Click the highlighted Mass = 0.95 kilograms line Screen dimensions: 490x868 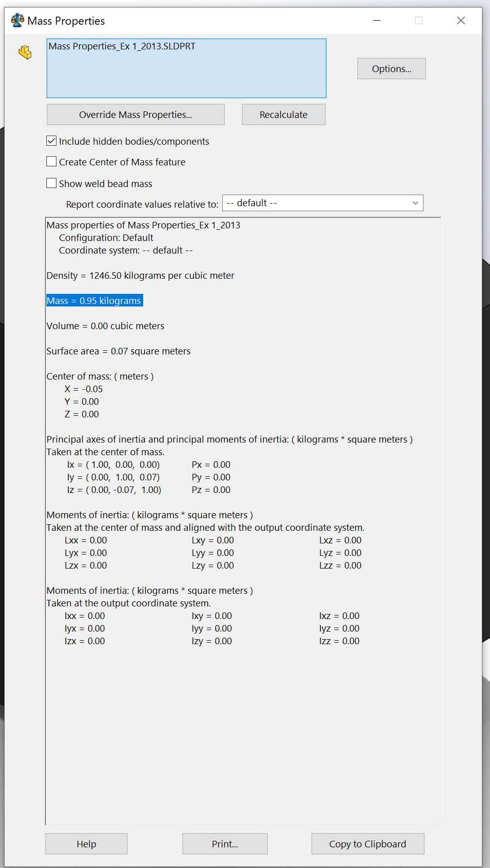click(x=94, y=301)
